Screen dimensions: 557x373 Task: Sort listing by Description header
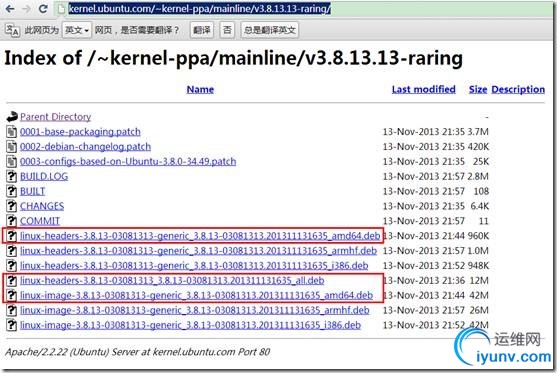518,89
